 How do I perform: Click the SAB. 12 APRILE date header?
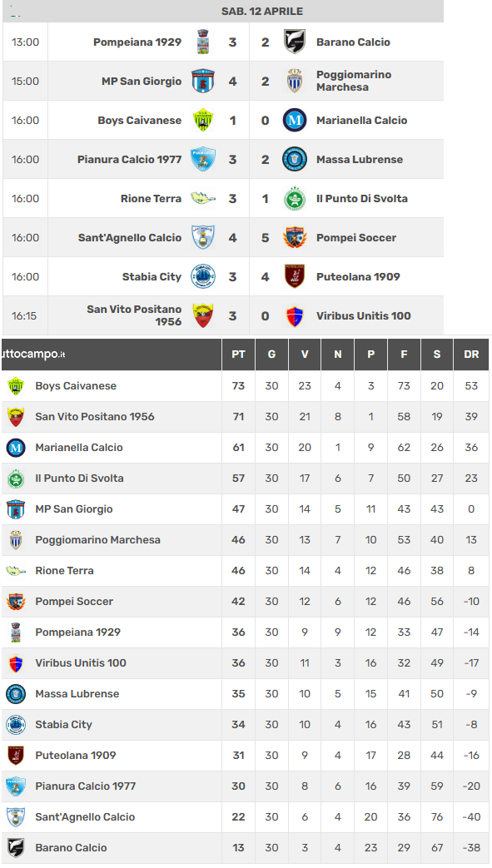262,11
